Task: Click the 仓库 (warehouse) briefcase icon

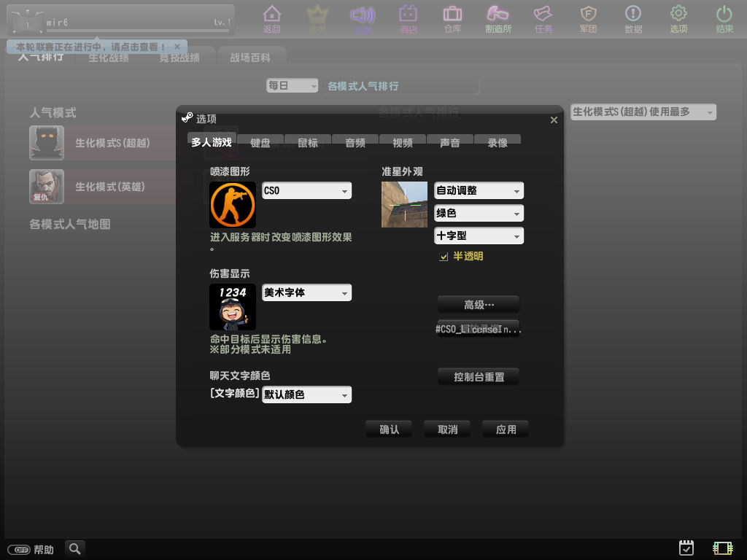Action: (x=452, y=15)
